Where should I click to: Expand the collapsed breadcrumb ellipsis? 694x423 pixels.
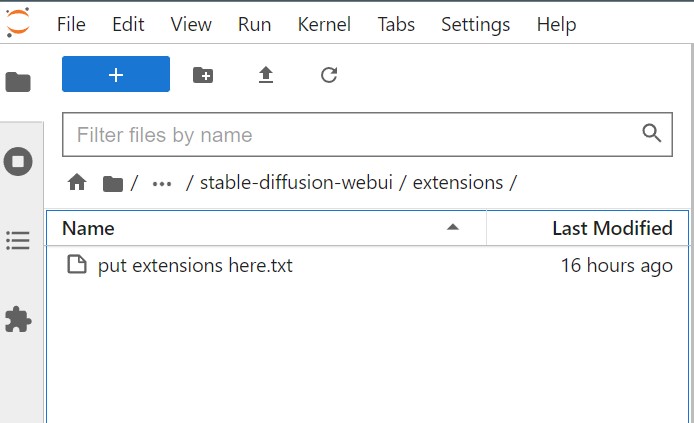(x=161, y=183)
